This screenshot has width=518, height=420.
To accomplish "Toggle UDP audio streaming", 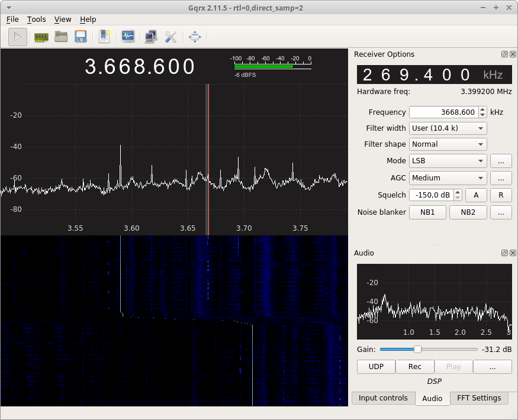I will [x=376, y=367].
